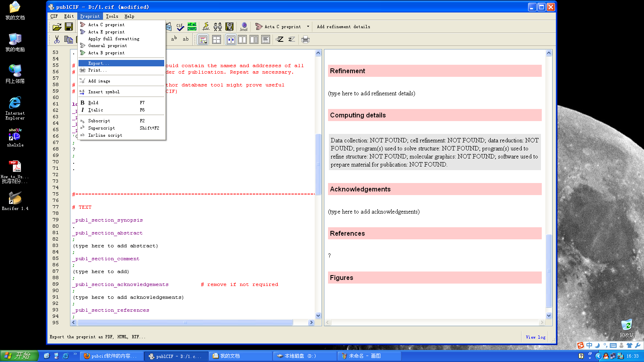Screen dimensions: 644x362
Task: Click the scissors cut icon
Action: pyautogui.click(x=57, y=39)
